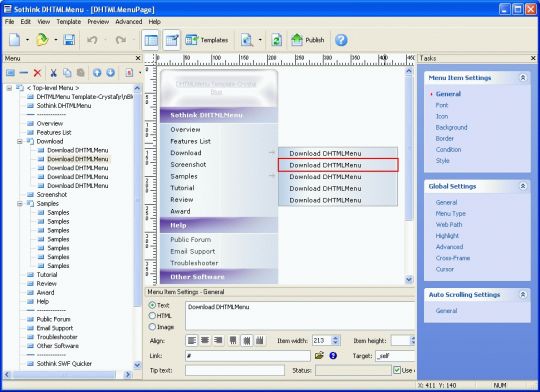540x392 pixels.
Task: Click the Link field
Action: tap(248, 356)
